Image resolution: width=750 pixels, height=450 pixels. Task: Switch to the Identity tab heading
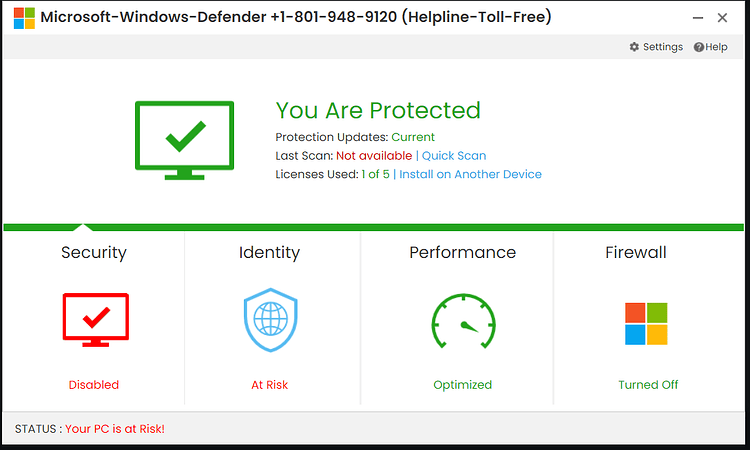click(x=269, y=252)
